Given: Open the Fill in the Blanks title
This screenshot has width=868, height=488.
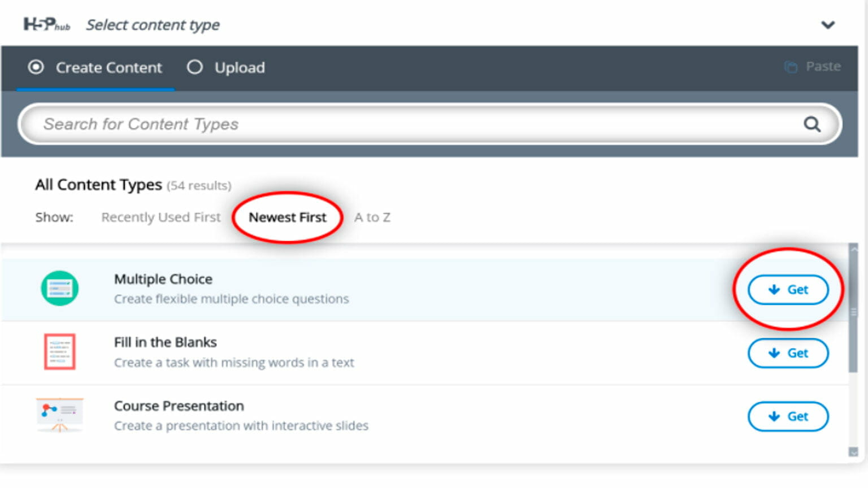Looking at the screenshot, I should [166, 342].
